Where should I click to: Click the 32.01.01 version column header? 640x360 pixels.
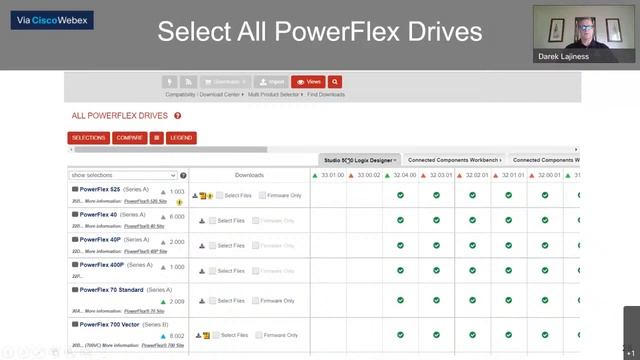(509, 175)
